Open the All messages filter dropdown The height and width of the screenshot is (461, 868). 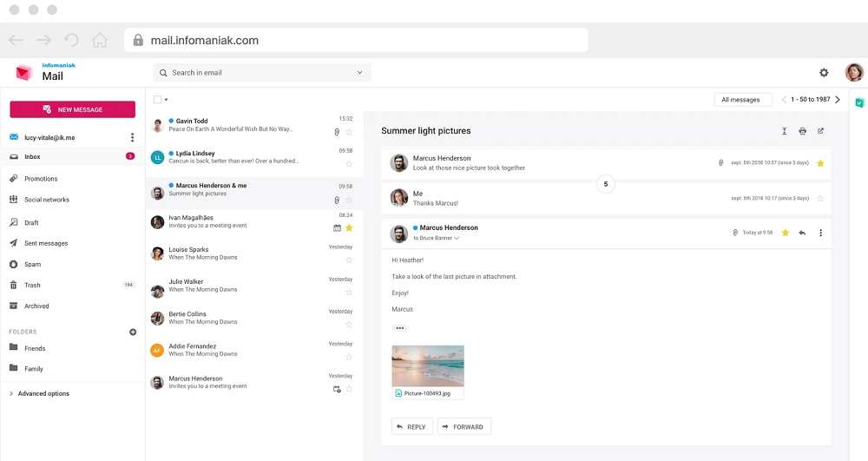(x=740, y=100)
